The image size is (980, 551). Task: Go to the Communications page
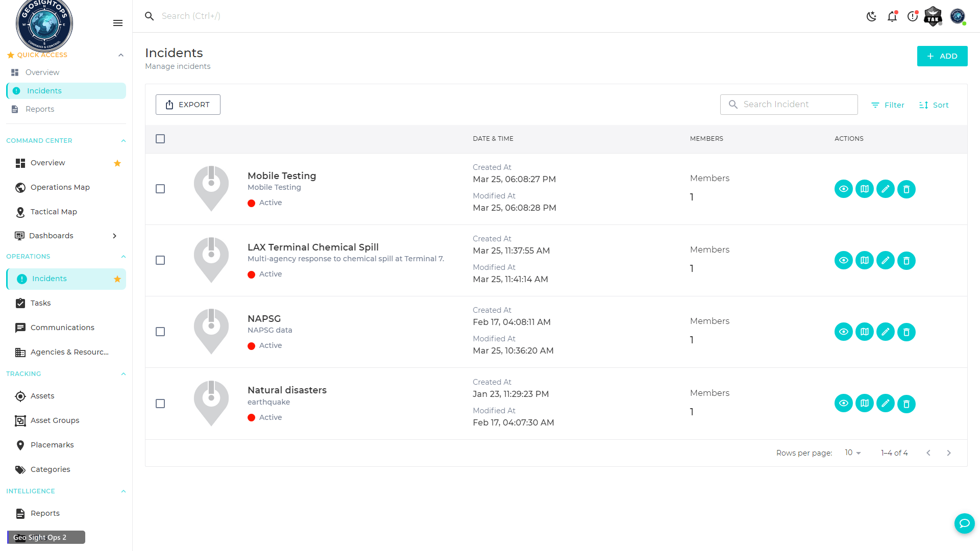tap(62, 327)
